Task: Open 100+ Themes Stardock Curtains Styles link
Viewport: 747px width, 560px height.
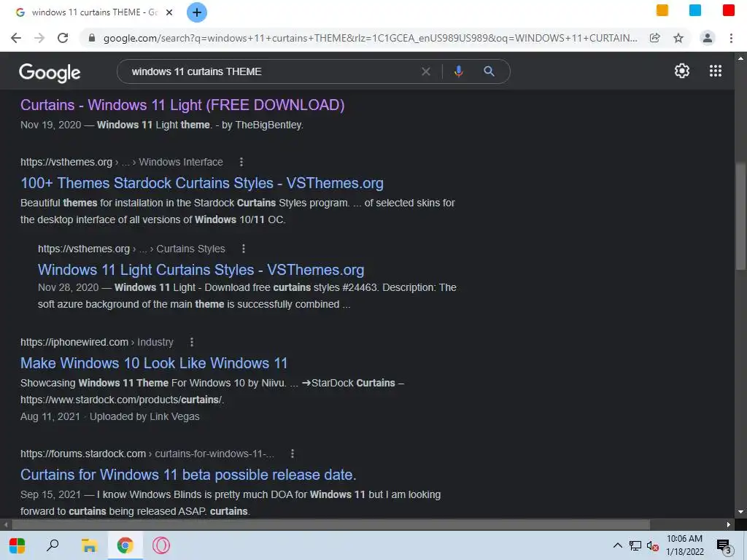Action: coord(202,183)
